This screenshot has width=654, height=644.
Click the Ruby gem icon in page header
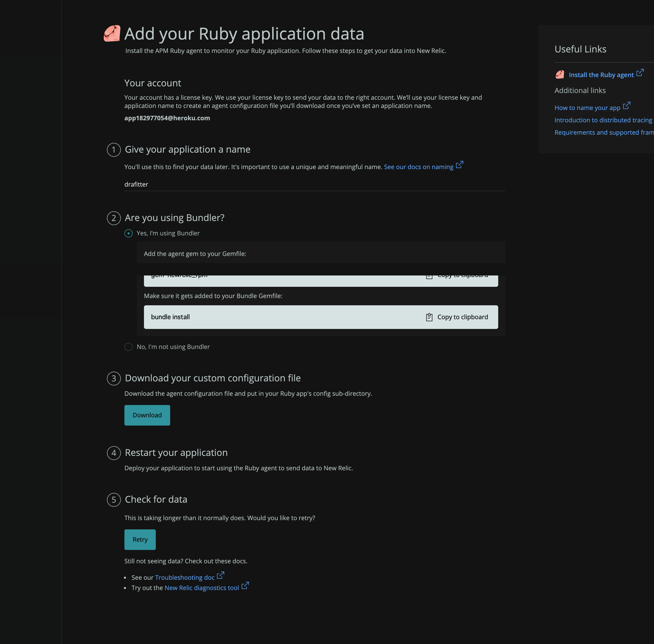pyautogui.click(x=112, y=34)
